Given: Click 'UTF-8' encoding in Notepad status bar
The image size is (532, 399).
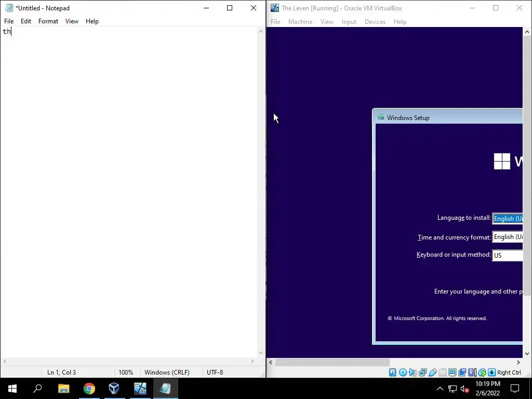Looking at the screenshot, I should coord(215,372).
